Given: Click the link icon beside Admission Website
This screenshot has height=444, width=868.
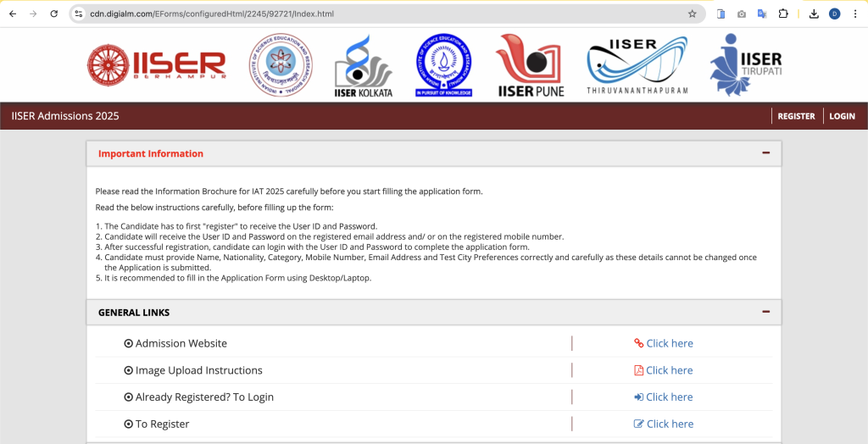Looking at the screenshot, I should 638,343.
